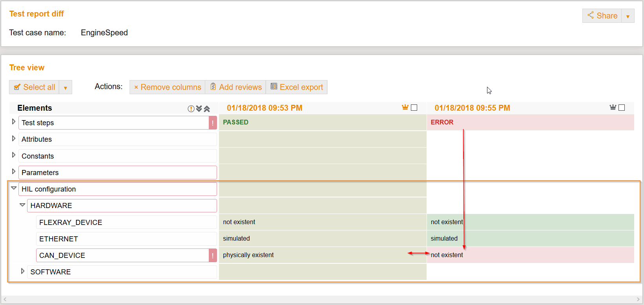Image resolution: width=644 pixels, height=305 pixels.
Task: Click the Add reviews button
Action: (236, 87)
